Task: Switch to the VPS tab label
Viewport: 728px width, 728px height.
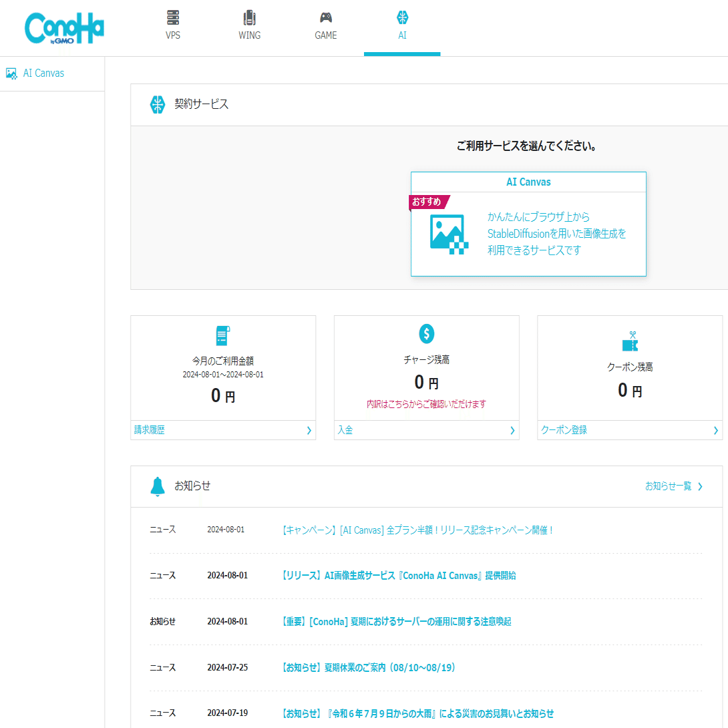Action: coord(173,35)
